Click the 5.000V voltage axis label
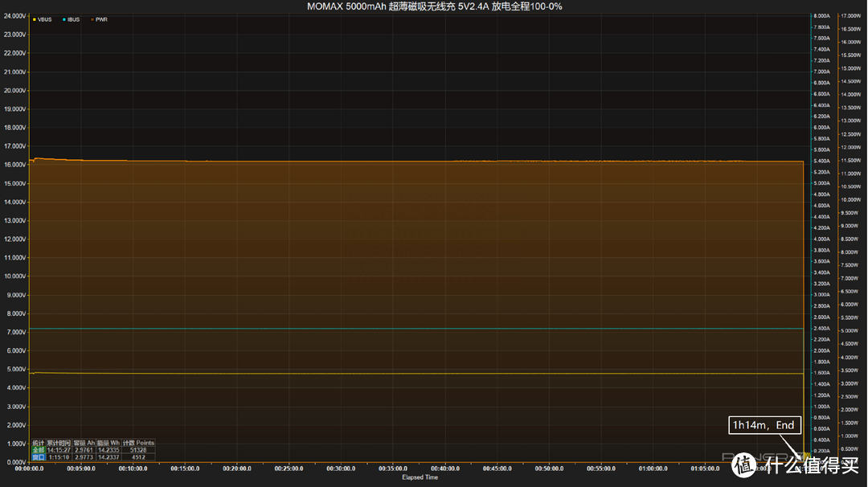868x487 pixels. [16, 369]
